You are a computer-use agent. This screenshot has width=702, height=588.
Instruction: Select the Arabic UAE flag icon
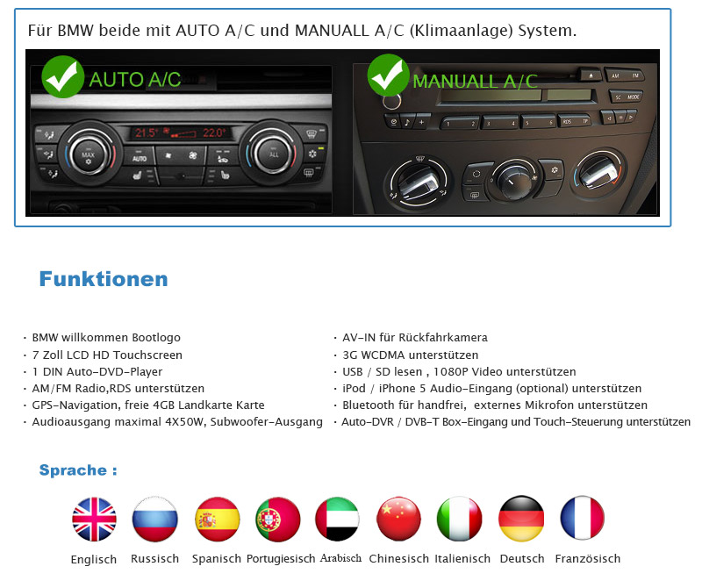tap(338, 519)
